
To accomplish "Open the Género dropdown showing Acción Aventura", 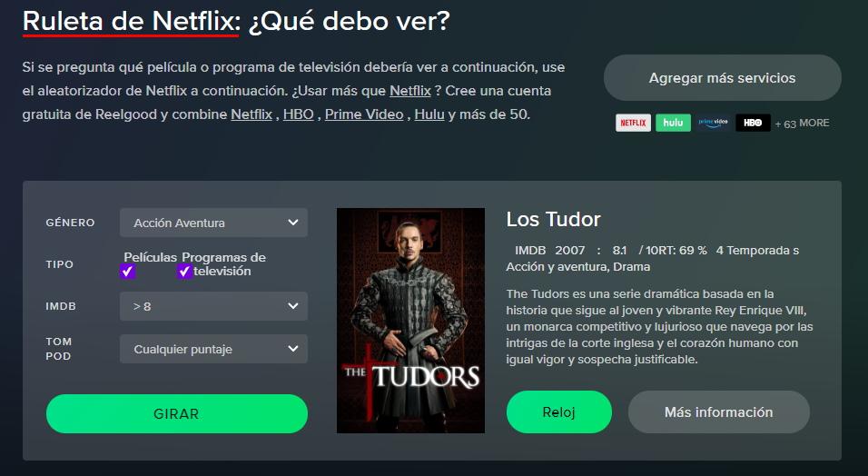I will click(213, 223).
